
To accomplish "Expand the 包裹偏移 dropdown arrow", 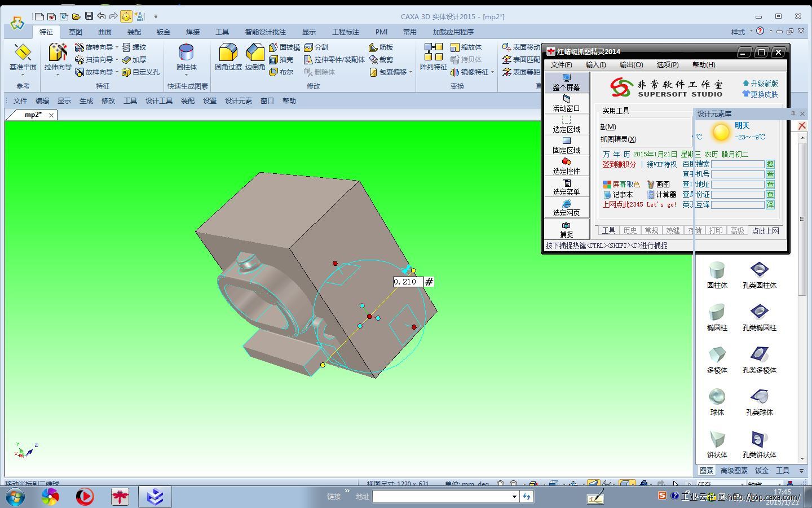I will point(411,72).
